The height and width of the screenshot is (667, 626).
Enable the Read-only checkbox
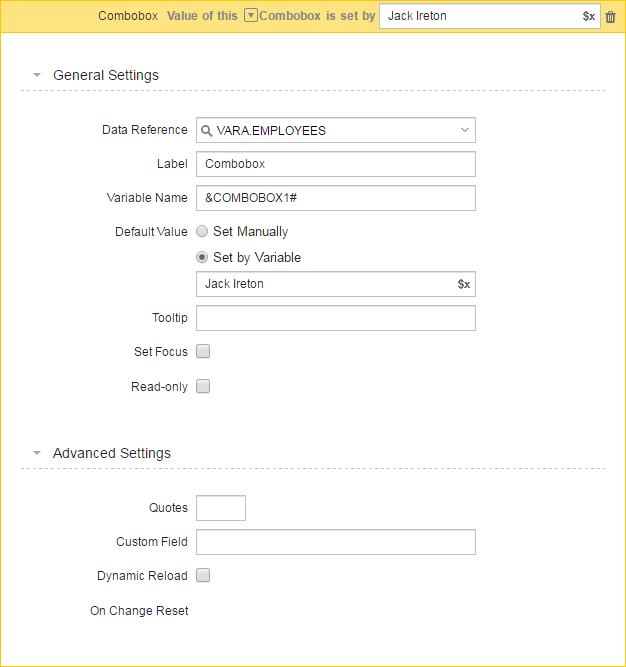click(203, 386)
